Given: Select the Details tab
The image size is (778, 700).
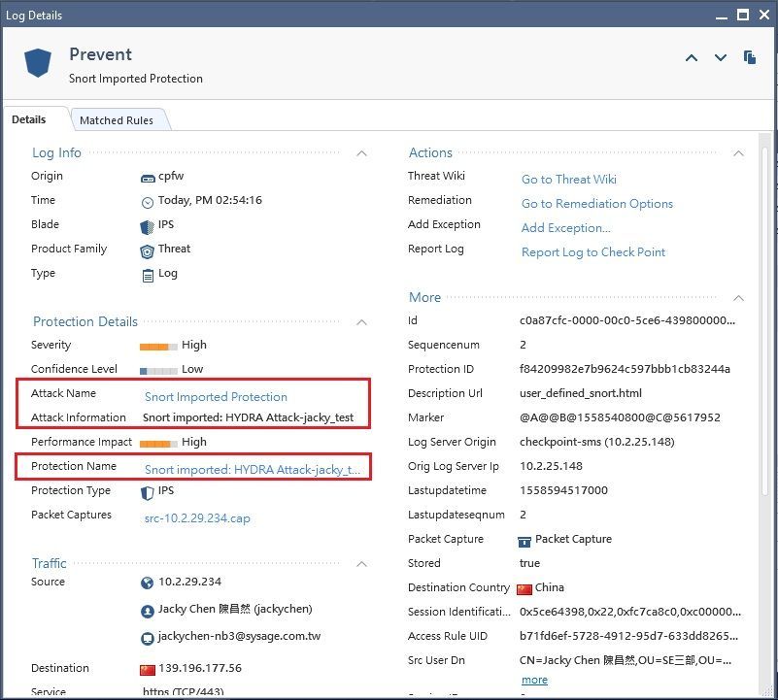Looking at the screenshot, I should [29, 119].
